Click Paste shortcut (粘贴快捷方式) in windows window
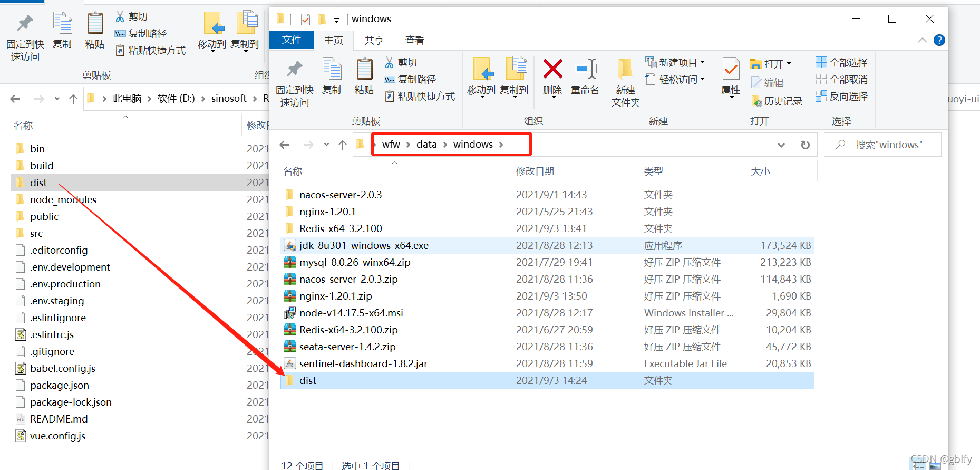 (x=420, y=96)
